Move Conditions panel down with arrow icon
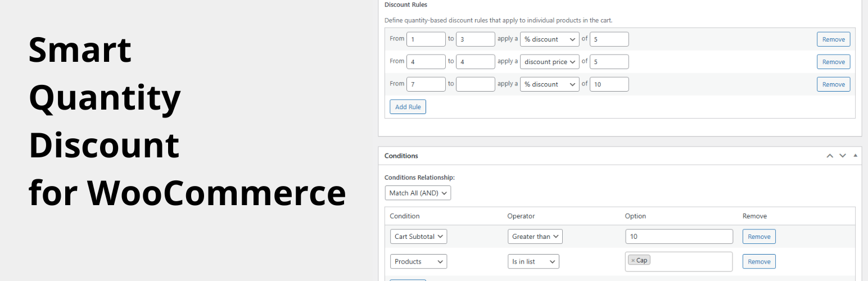This screenshot has height=281, width=868. 842,156
